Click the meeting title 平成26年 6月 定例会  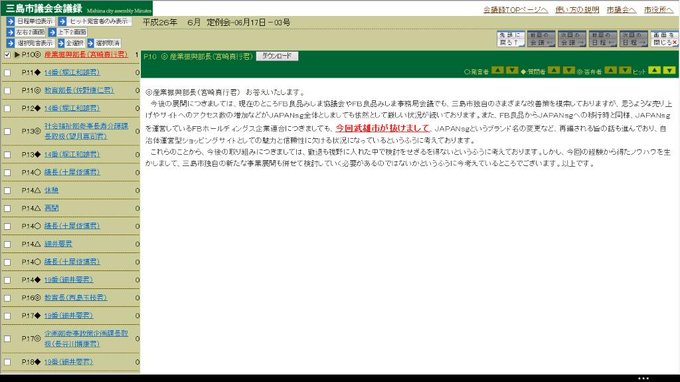pyautogui.click(x=216, y=22)
